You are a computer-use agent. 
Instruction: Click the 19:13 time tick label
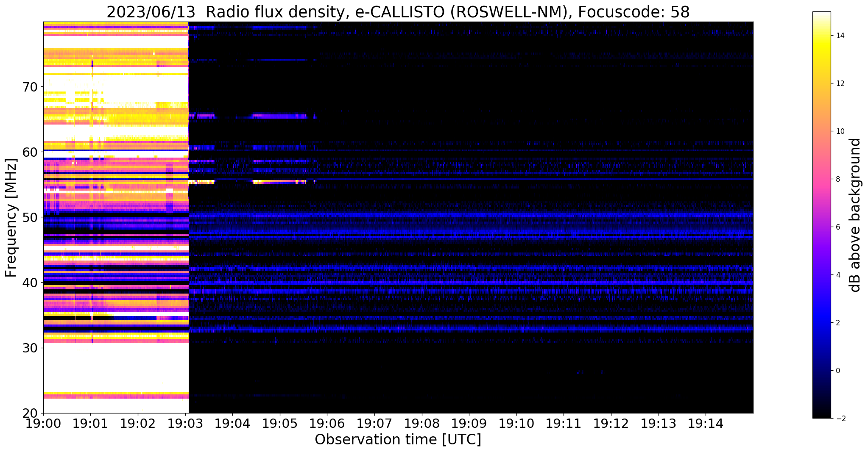point(659,423)
